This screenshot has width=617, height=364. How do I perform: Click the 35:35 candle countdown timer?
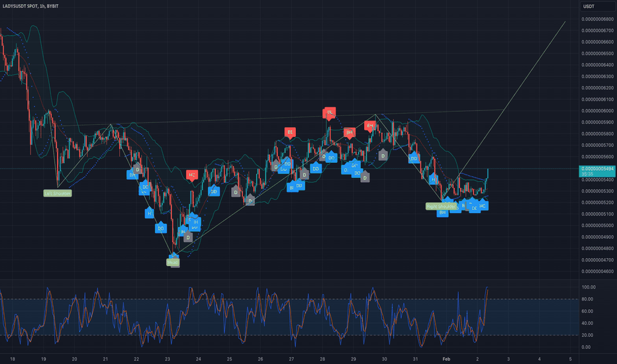point(587,174)
